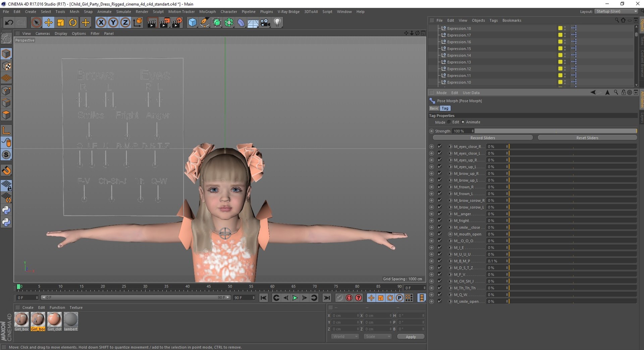
Task: Click the Reset Sliders button
Action: [x=587, y=138]
